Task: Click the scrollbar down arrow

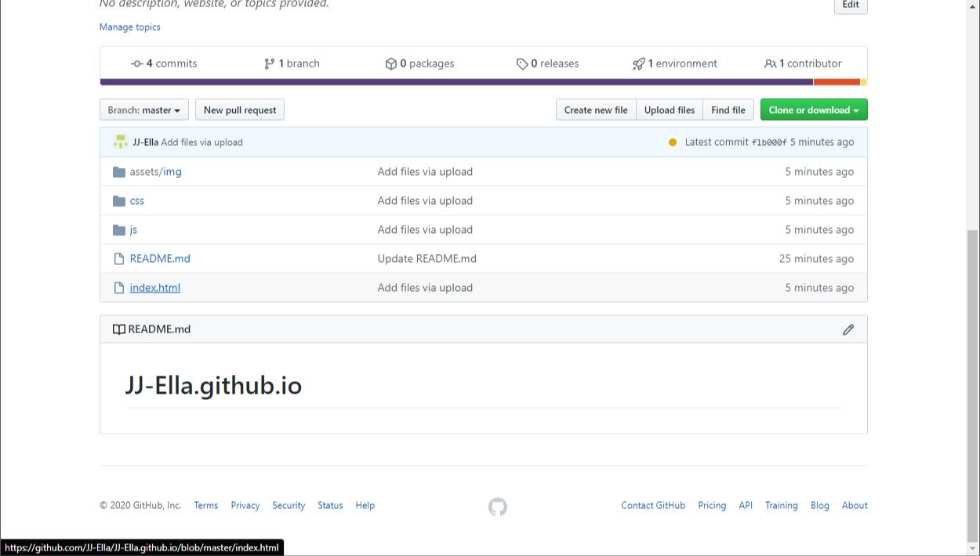Action: click(x=973, y=549)
